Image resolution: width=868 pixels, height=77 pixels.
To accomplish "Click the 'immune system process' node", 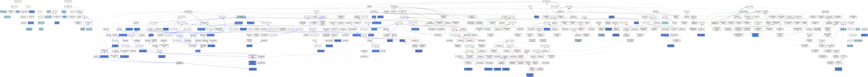I will coord(505,17).
